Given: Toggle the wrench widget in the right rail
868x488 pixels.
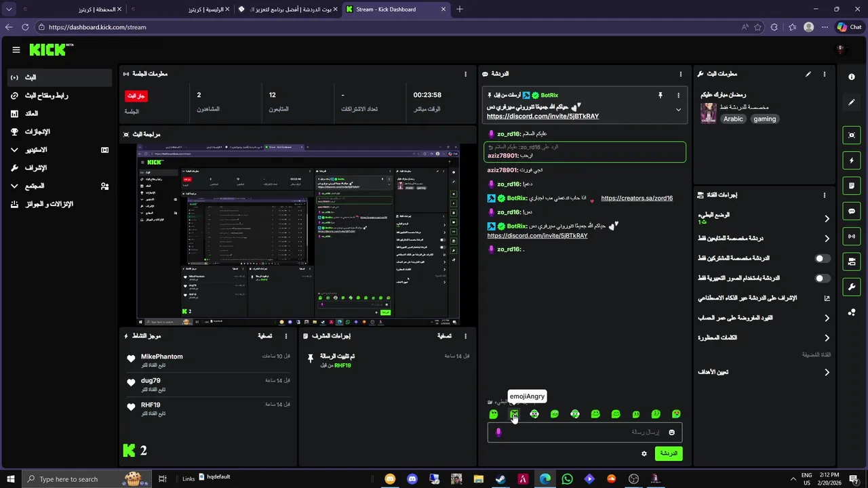Looking at the screenshot, I should tap(852, 287).
